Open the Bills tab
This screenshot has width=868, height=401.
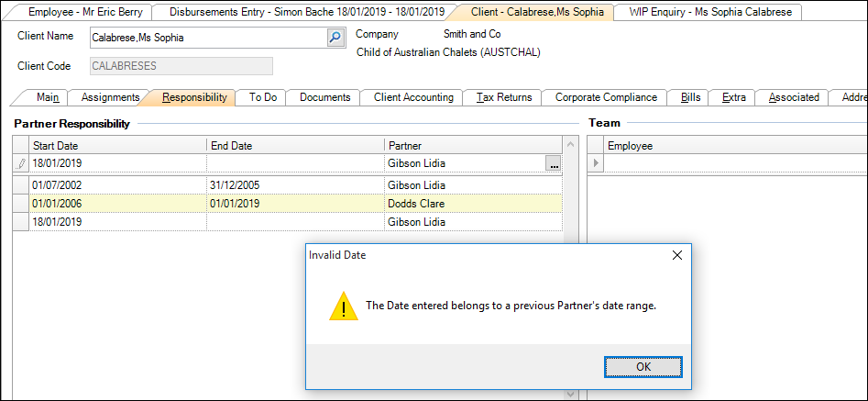click(x=690, y=97)
